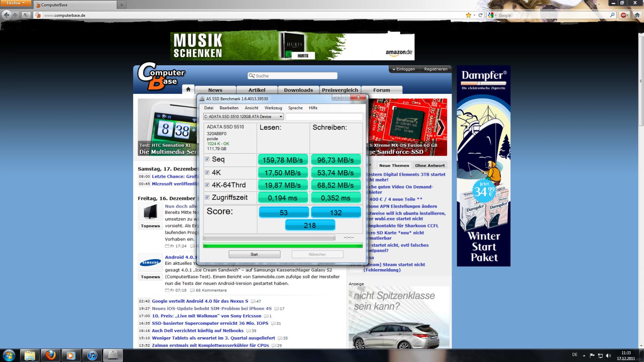
Task: Click next arrow on red SandForce slide
Action: (441, 127)
